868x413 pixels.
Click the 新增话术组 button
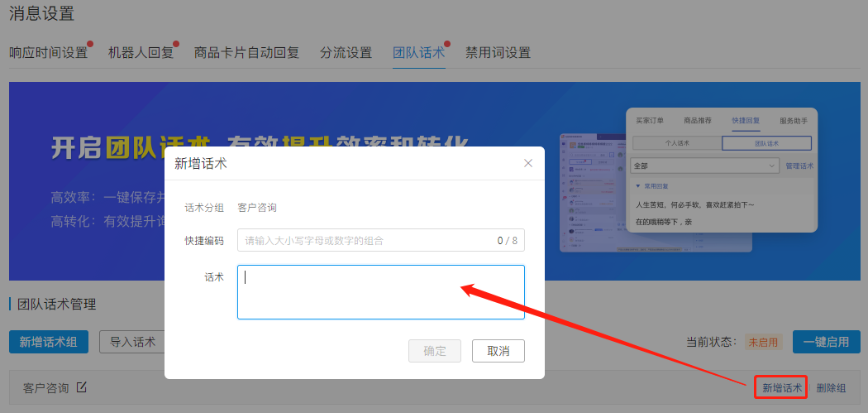49,342
